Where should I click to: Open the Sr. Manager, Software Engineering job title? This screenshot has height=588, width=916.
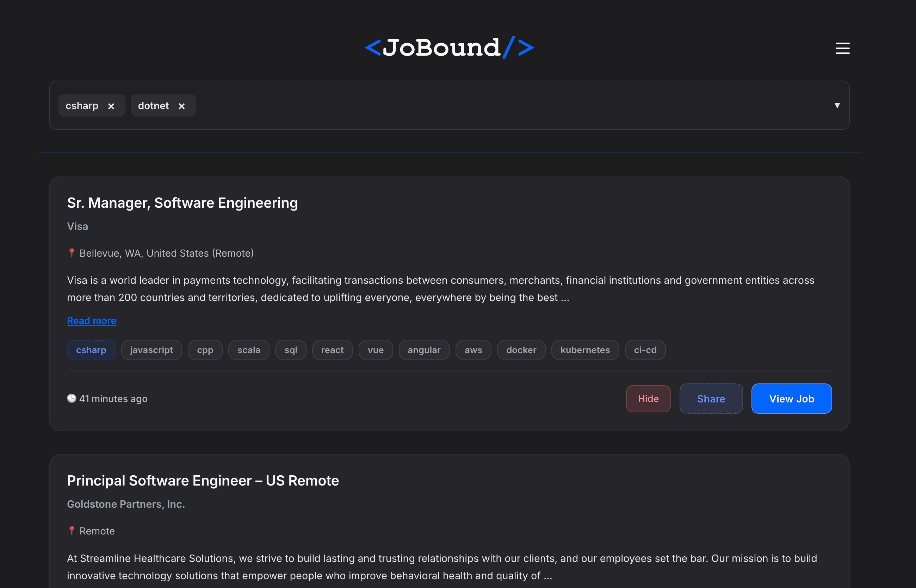tap(182, 203)
